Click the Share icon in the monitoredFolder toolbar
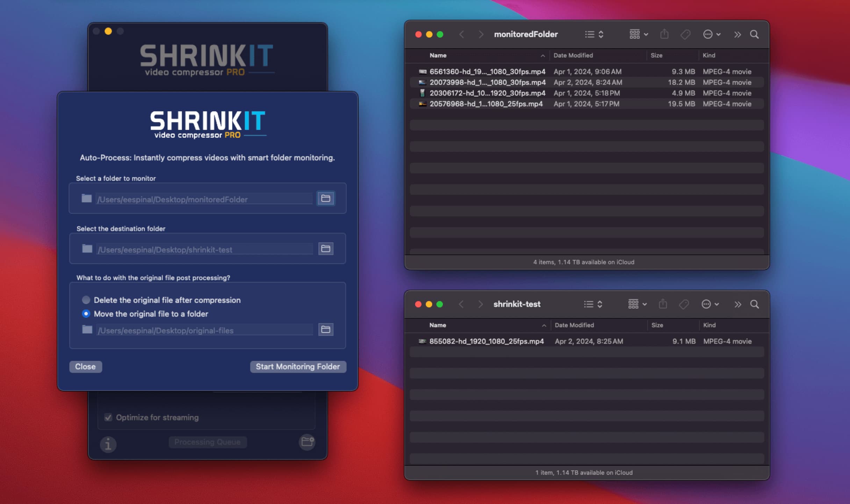850x504 pixels. pos(664,34)
